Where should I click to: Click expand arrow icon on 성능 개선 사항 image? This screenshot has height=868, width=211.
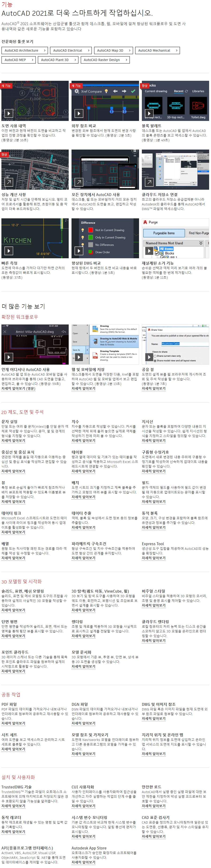[x=9, y=182]
